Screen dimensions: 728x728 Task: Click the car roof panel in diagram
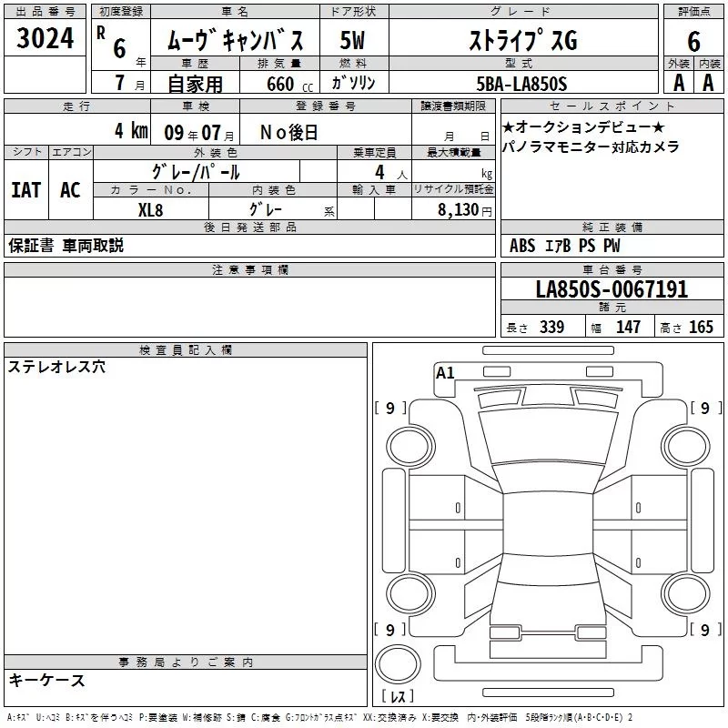pyautogui.click(x=548, y=522)
